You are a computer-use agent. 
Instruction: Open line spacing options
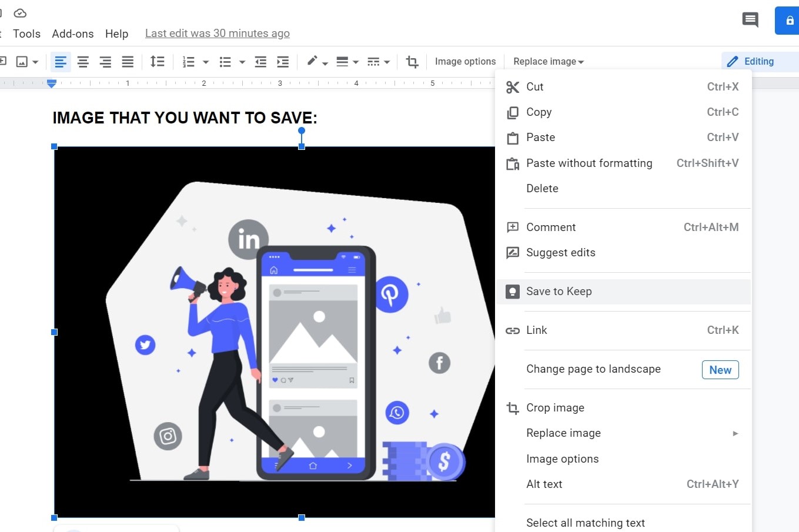click(x=157, y=62)
